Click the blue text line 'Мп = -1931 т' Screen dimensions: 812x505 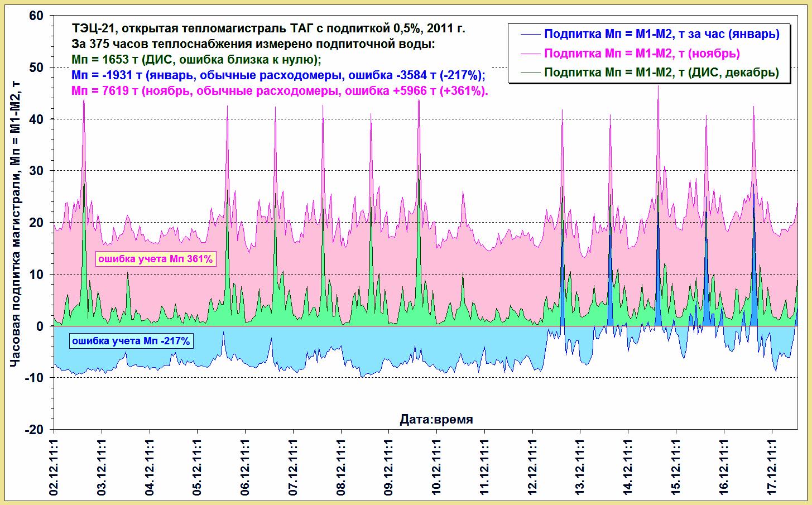coord(278,75)
